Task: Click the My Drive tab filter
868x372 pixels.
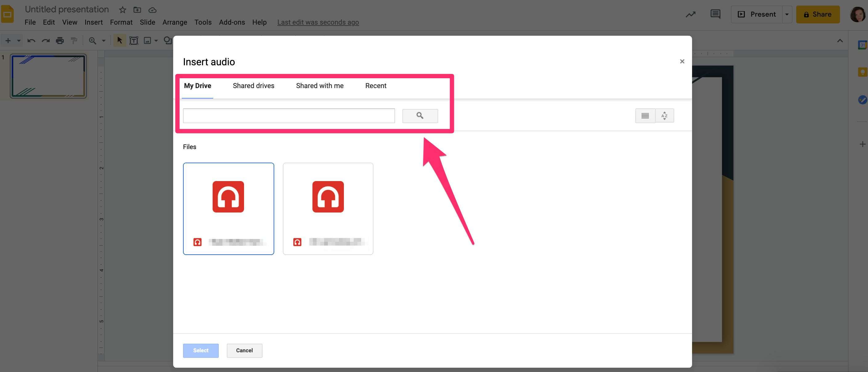Action: pos(197,85)
